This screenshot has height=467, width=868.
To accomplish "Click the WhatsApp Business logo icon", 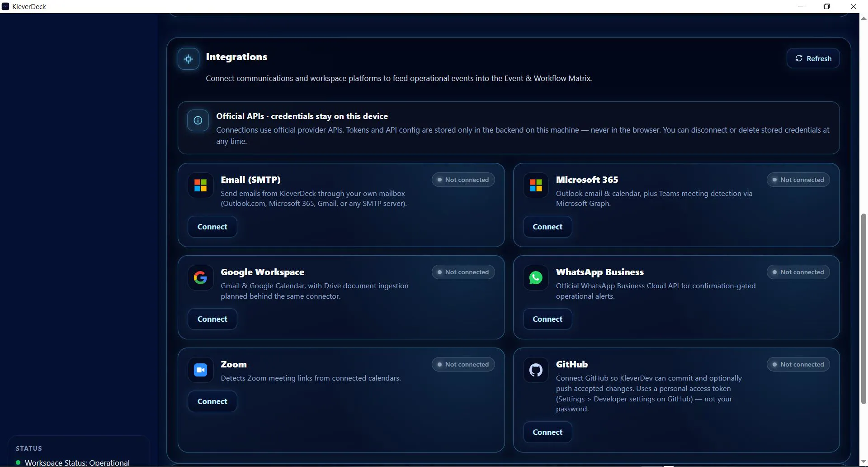I will point(536,277).
